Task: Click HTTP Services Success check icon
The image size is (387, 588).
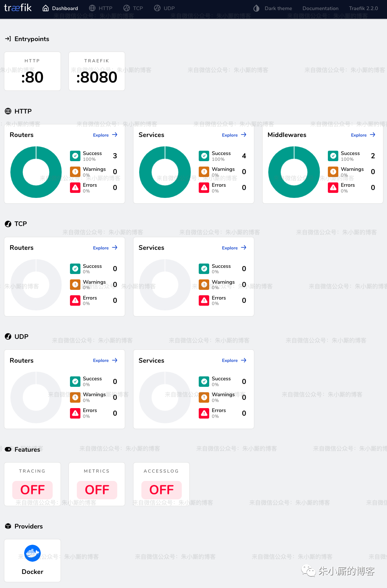Action: pos(204,156)
